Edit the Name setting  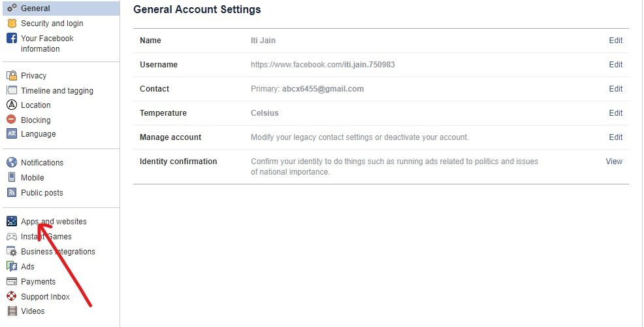point(616,41)
